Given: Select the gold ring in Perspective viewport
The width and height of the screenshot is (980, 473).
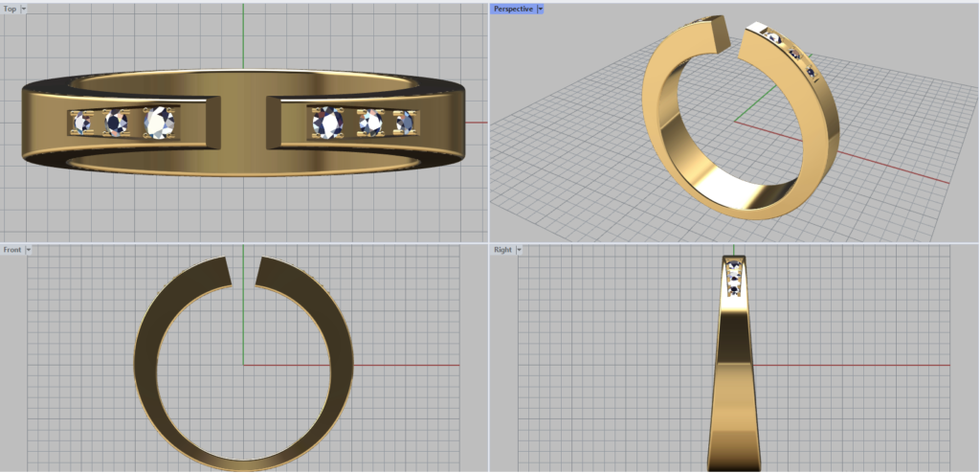Looking at the screenshot, I should click(660, 144).
